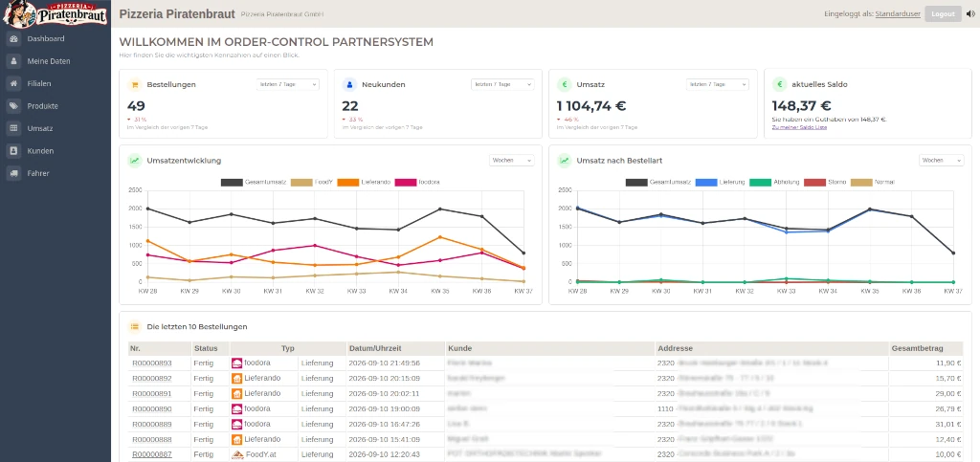The image size is (980, 462).
Task: Click the shopping cart icon on Bestellungen card
Action: tap(134, 84)
